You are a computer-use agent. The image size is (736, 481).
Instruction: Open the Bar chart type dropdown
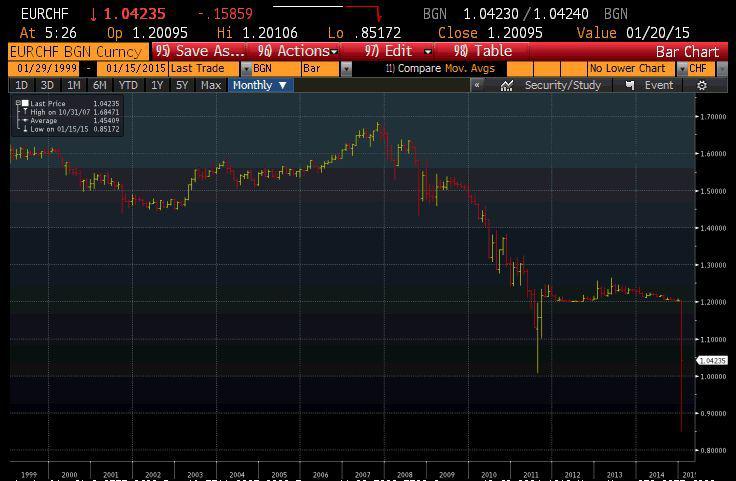click(346, 69)
